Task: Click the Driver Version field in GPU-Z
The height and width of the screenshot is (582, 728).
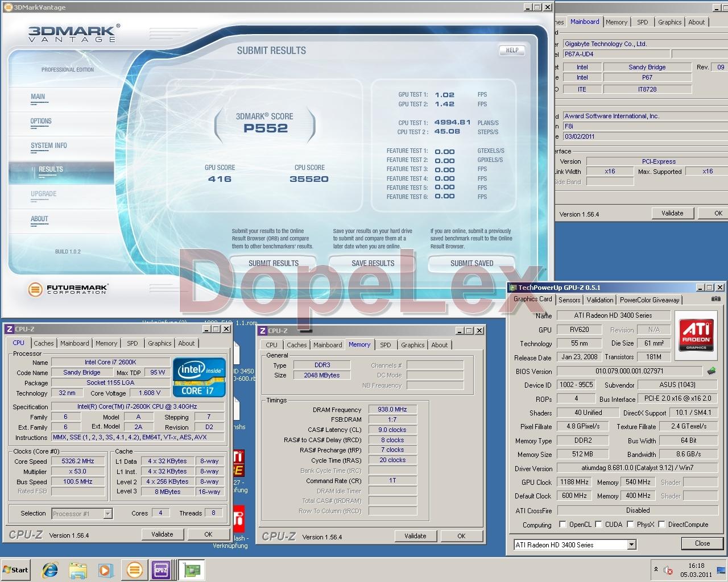Action: (638, 468)
